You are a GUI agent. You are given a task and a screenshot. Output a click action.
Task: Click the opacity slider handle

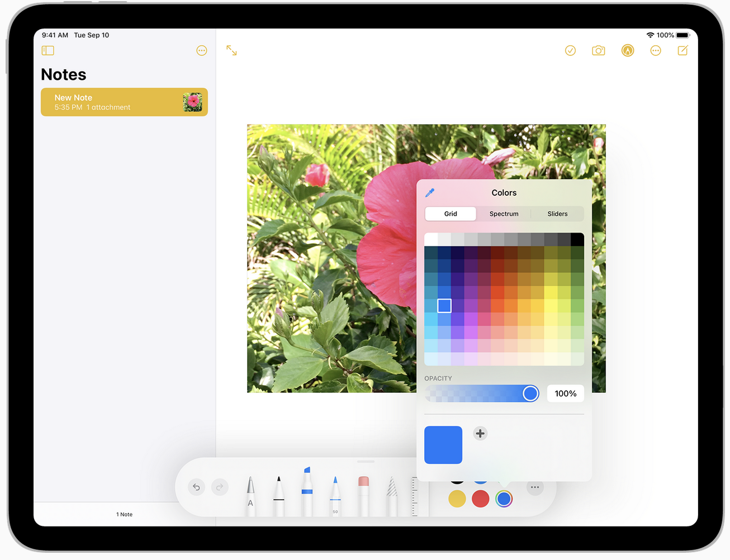point(530,393)
